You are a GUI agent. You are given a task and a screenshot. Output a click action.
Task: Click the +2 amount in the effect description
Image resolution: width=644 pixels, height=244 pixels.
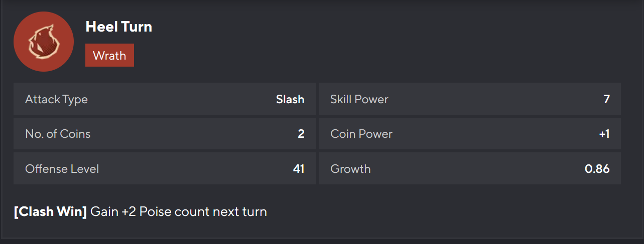pyautogui.click(x=128, y=212)
